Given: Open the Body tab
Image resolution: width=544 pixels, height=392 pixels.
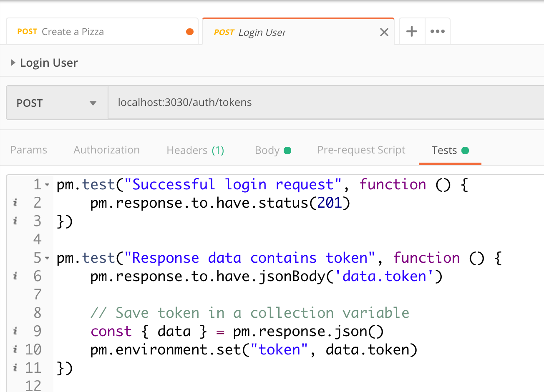Looking at the screenshot, I should [273, 150].
